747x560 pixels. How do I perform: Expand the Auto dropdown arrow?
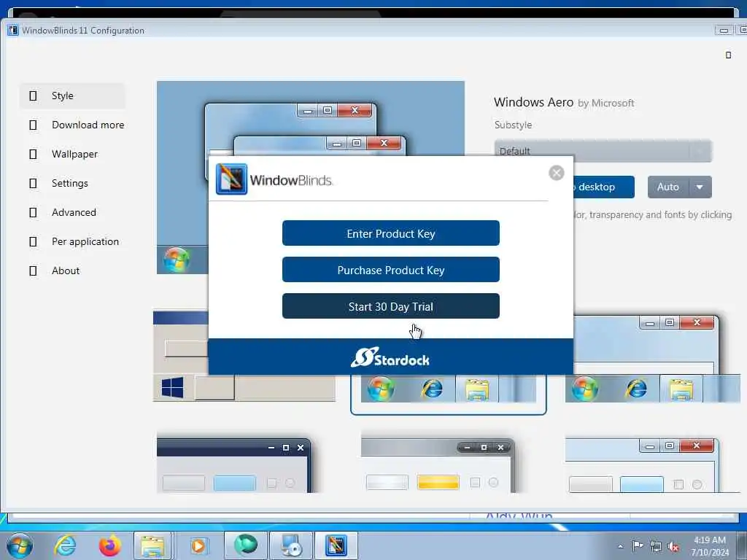click(700, 187)
